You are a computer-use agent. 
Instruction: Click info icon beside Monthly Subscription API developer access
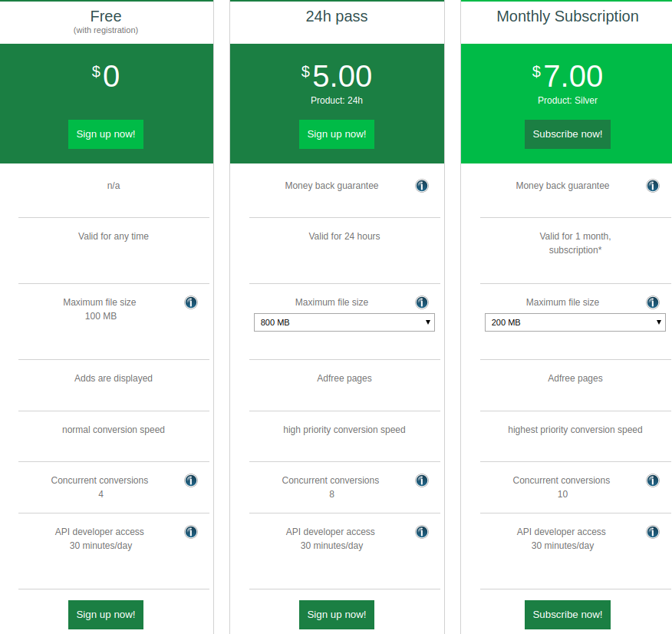pos(652,532)
